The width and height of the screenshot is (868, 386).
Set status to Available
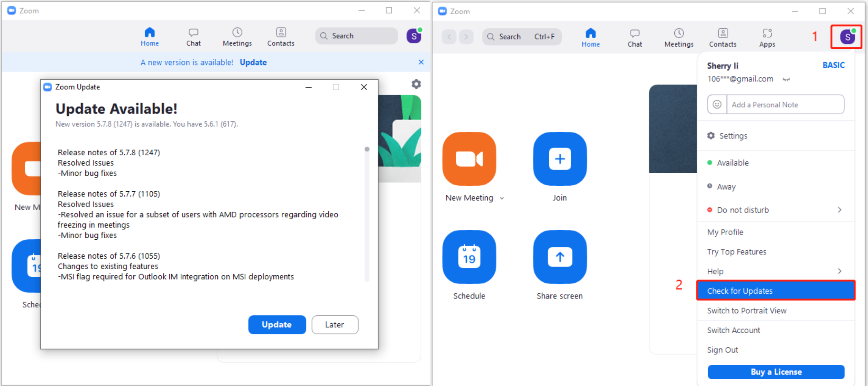(x=776, y=163)
